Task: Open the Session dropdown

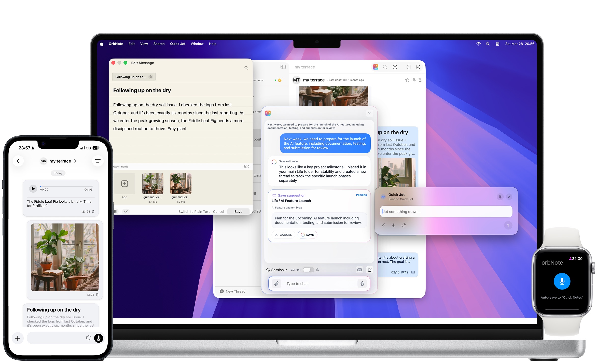Action: click(x=276, y=270)
